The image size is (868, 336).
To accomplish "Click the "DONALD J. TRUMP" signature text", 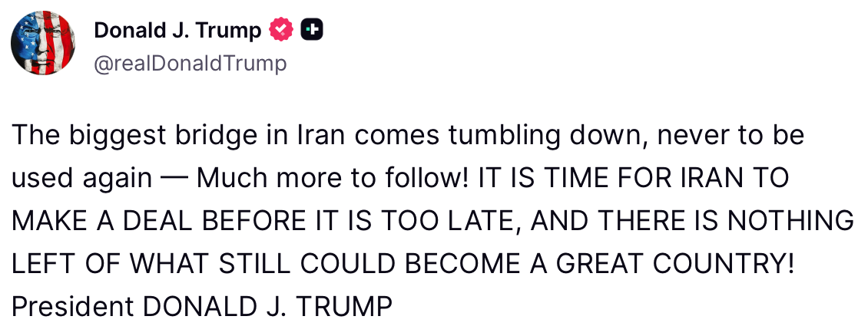I will [x=268, y=307].
